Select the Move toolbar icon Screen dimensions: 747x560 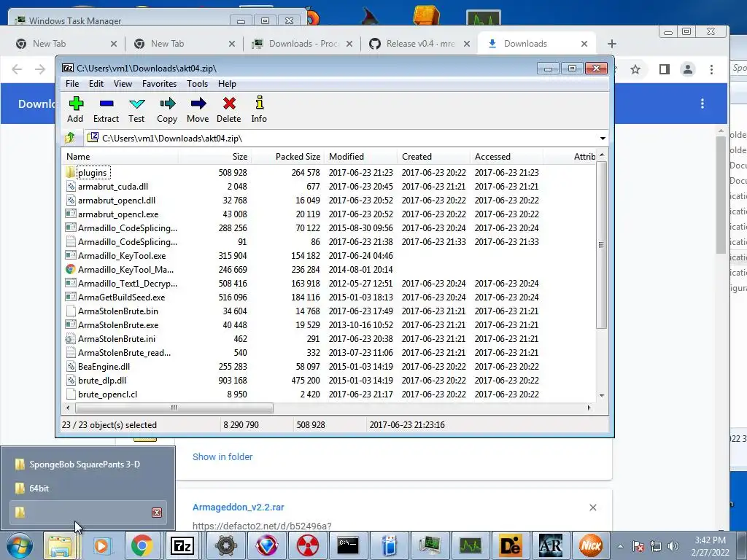tap(198, 109)
